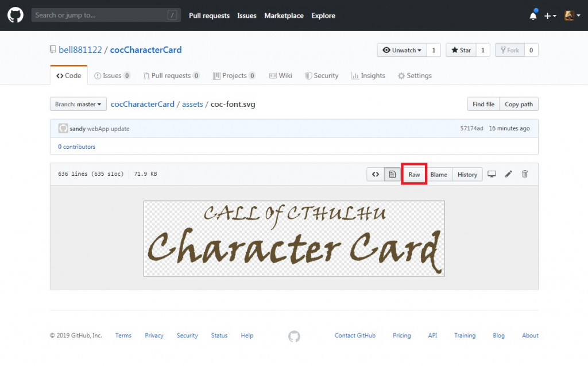Open the repository Pull requests tab
Image resolution: width=588 pixels, height=366 pixels.
(171, 75)
